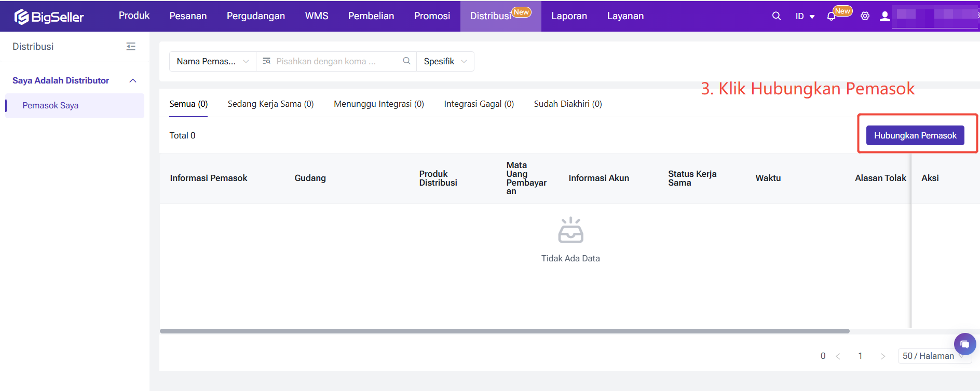This screenshot has width=980, height=391.
Task: Collapse the Distribusi sidebar menu icon
Action: coord(131,47)
